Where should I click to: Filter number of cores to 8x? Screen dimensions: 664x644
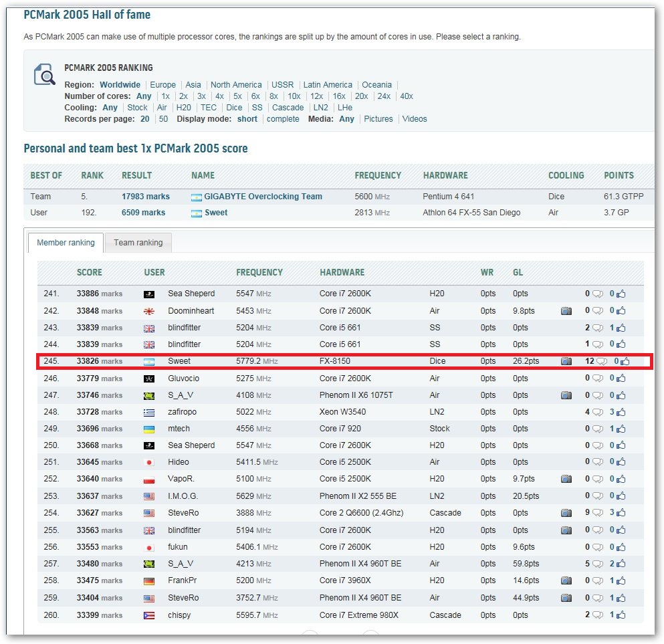pyautogui.click(x=274, y=96)
